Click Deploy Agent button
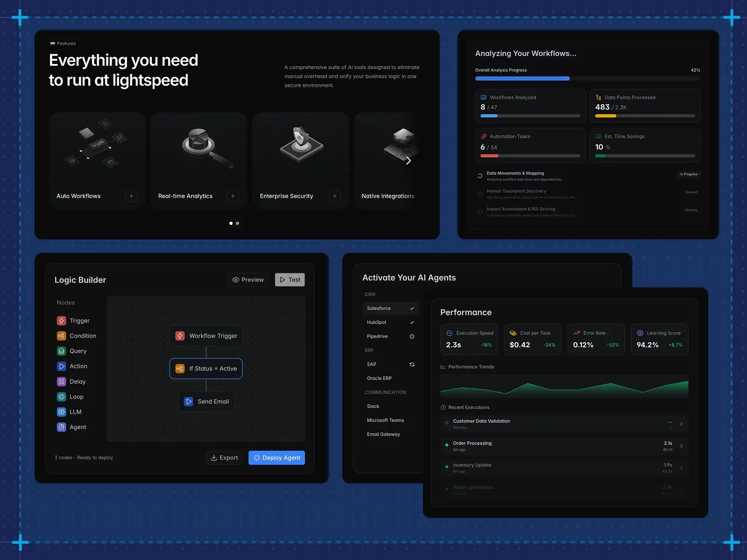 [277, 458]
